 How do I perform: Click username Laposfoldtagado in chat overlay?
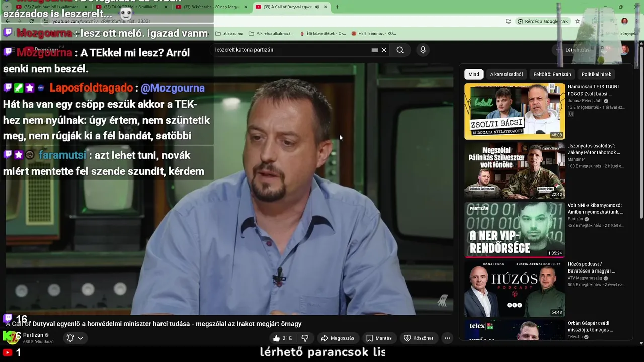pos(91,88)
